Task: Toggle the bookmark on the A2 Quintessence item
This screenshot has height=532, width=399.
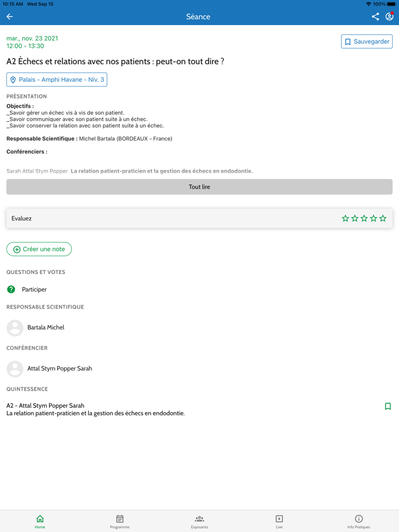Action: 388,406
